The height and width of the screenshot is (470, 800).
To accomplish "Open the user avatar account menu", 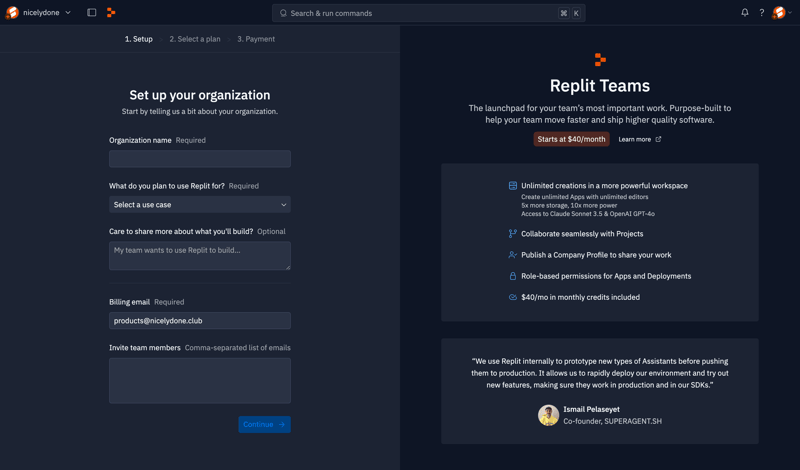I will pyautogui.click(x=782, y=12).
